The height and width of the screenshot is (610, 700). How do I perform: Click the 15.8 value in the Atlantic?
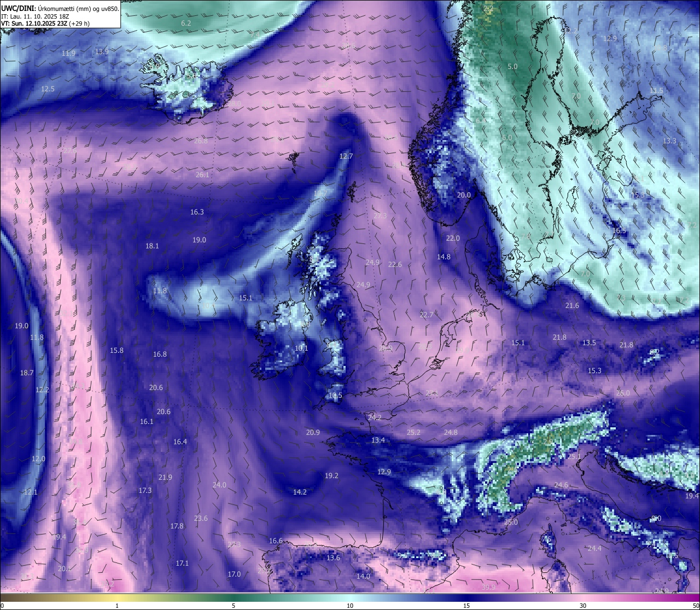tap(116, 350)
